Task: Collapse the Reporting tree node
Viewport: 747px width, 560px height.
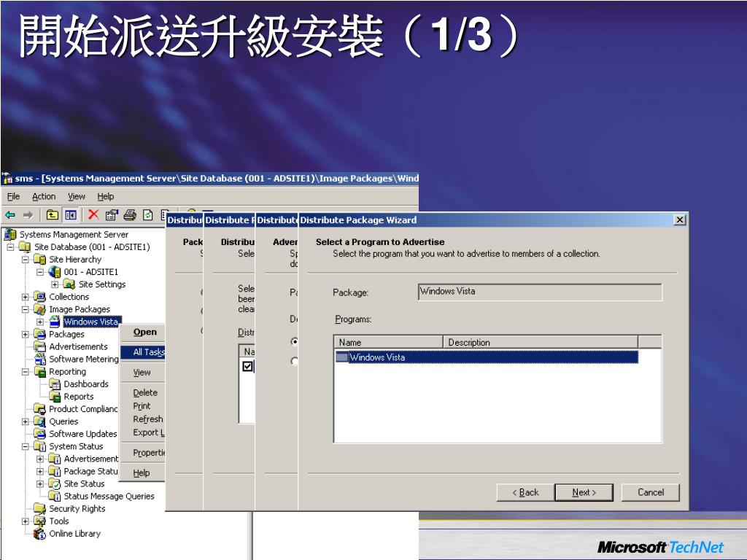Action: coord(26,372)
